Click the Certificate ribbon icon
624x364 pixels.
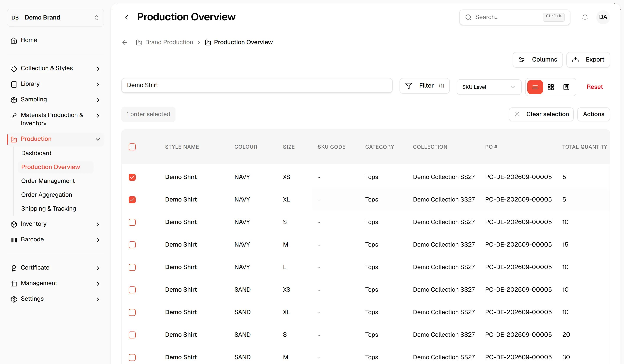[x=14, y=268]
